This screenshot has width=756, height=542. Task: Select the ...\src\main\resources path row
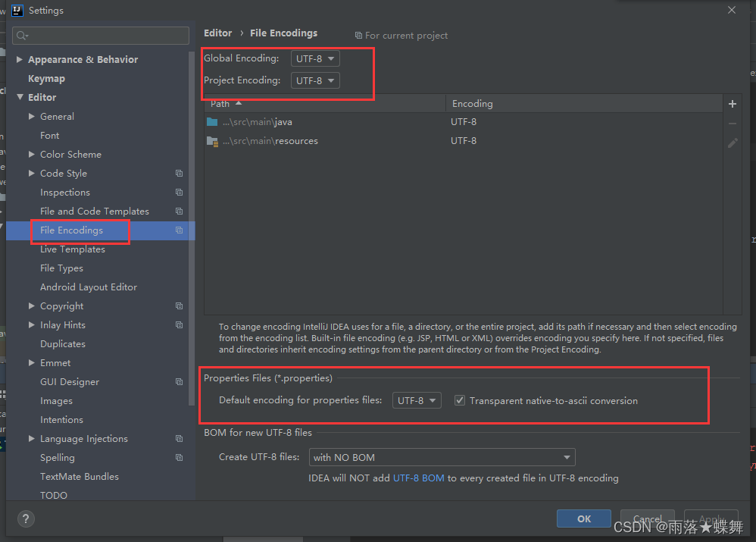point(464,141)
